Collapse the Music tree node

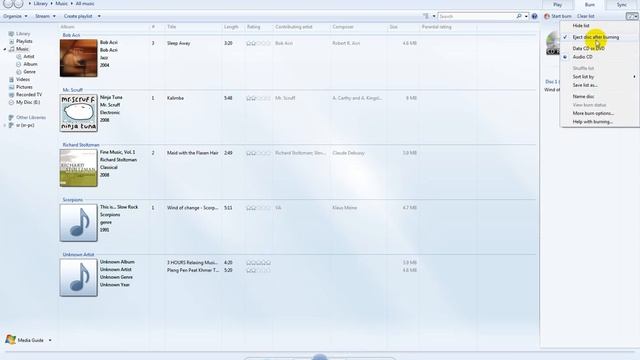click(x=5, y=49)
